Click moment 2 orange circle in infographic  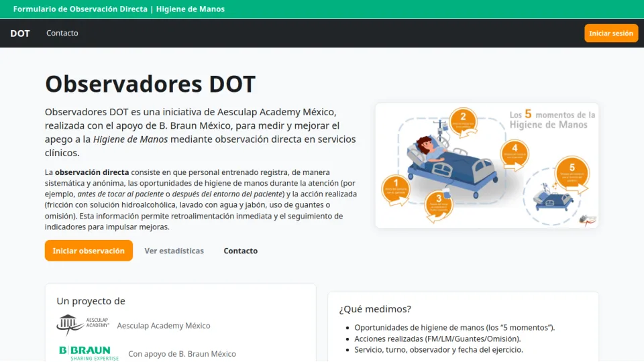click(x=463, y=122)
